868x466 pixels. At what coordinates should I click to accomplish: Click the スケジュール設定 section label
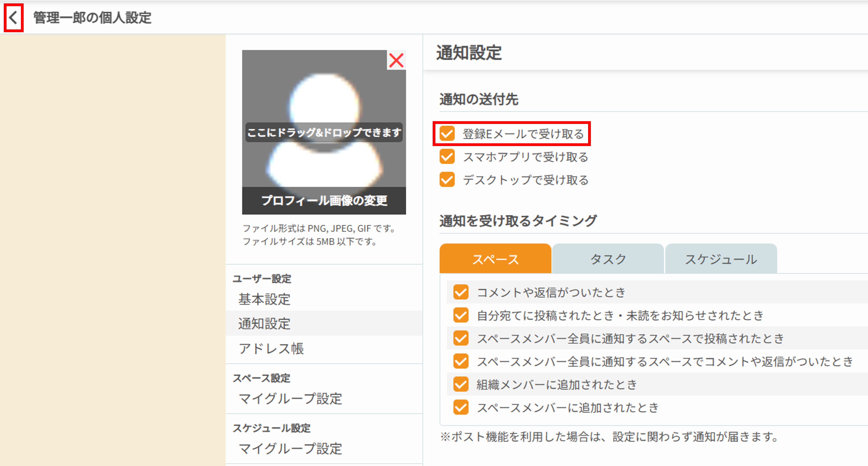pos(272,428)
